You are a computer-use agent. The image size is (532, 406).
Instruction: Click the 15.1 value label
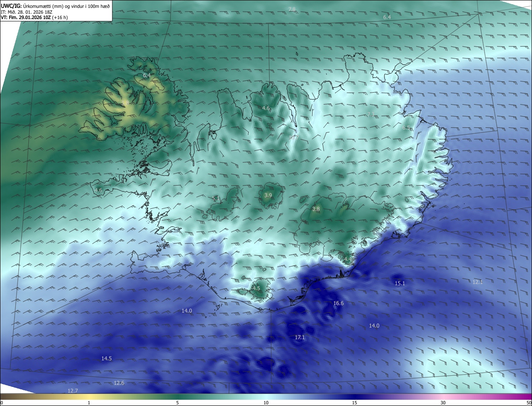click(x=399, y=284)
